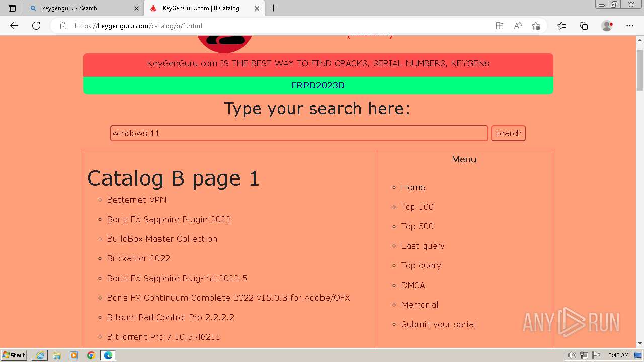Viewport: 644px width, 362px height.
Task: Open Boris FX Sapphire Plug-ins 2022.5 link
Action: (177, 278)
